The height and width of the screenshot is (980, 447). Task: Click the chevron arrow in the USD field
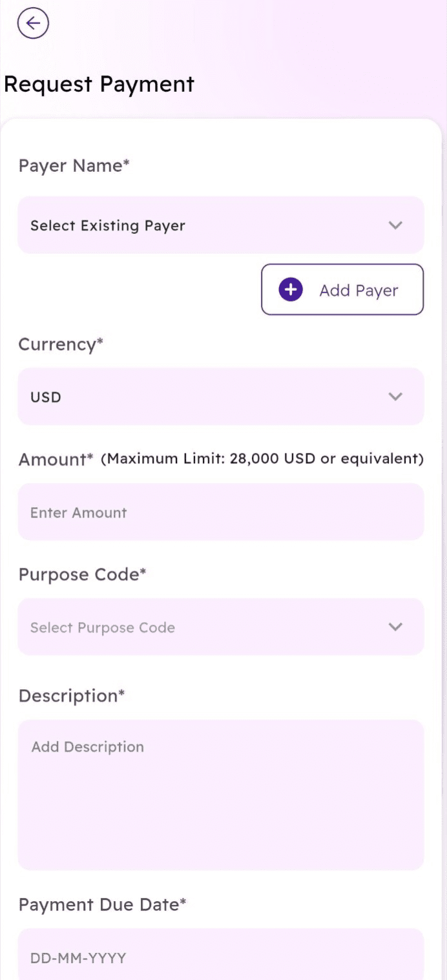coord(395,397)
